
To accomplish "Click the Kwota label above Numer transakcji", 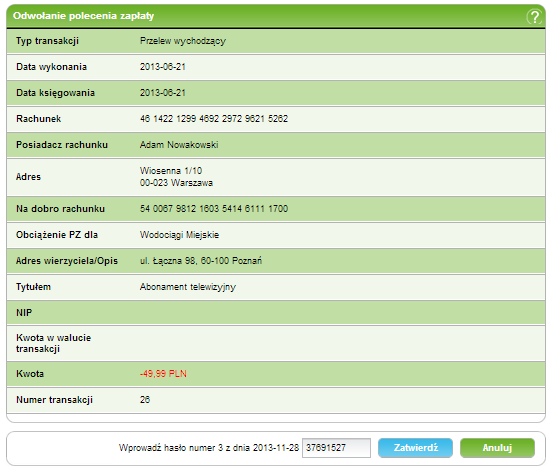I will (x=30, y=374).
